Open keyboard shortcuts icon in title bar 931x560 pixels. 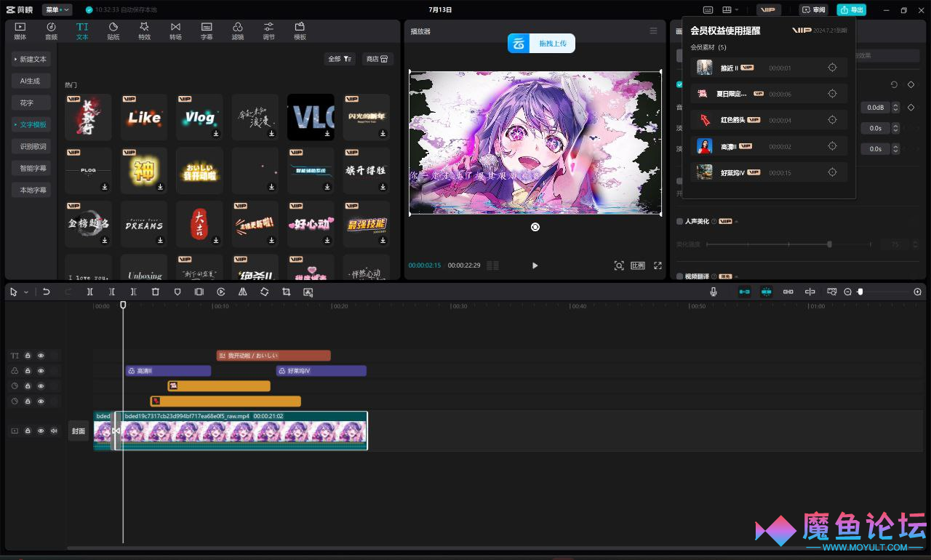tap(708, 9)
